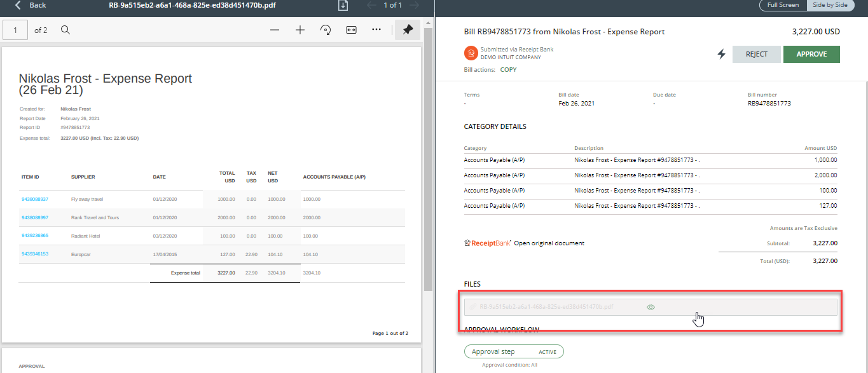868x373 pixels.
Task: Preview the attached PDF with eye icon
Action: point(651,307)
